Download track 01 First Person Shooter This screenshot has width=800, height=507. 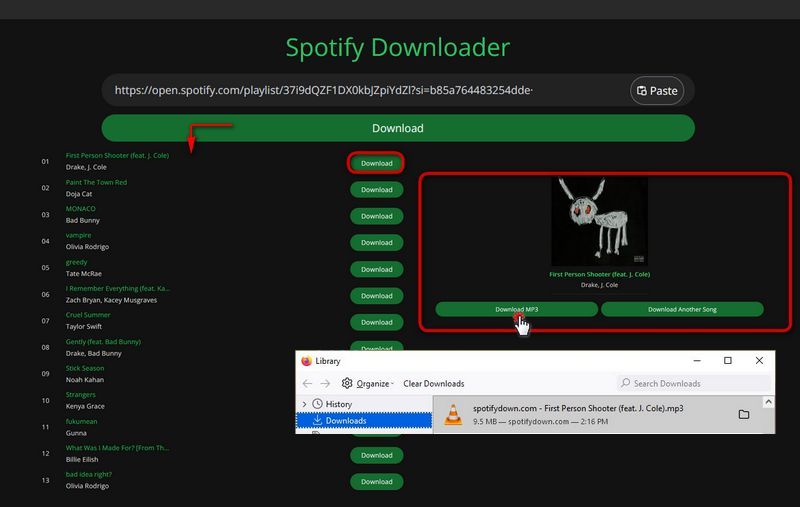(377, 163)
